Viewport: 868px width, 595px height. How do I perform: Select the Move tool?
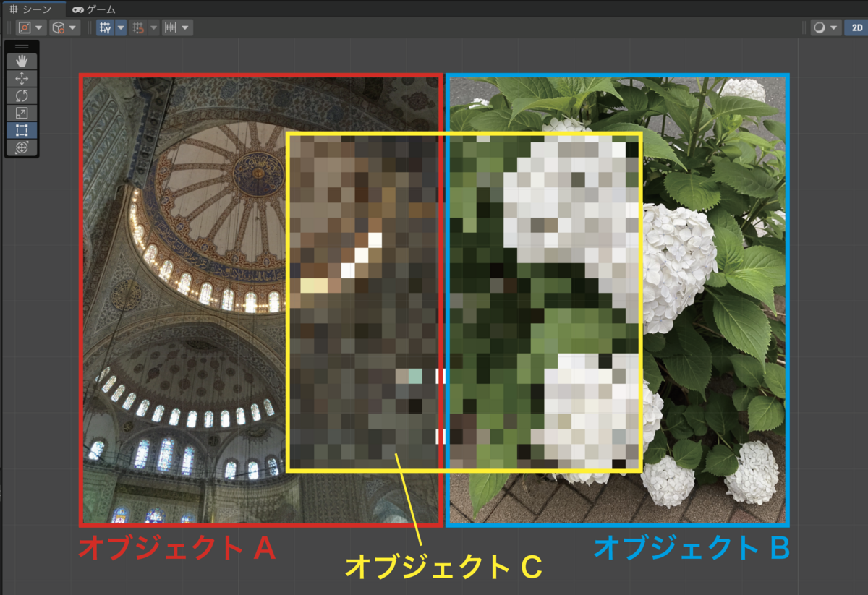point(22,78)
